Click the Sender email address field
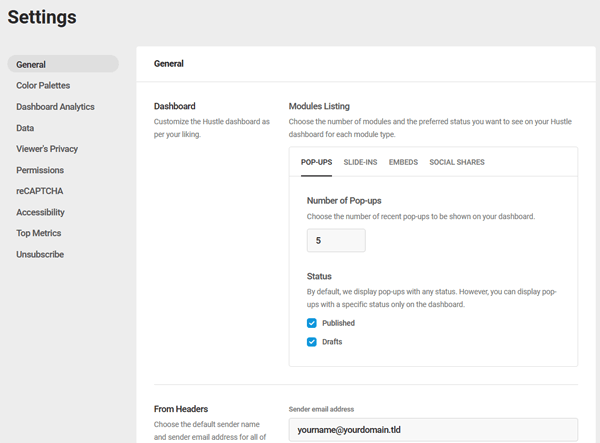 (433, 430)
